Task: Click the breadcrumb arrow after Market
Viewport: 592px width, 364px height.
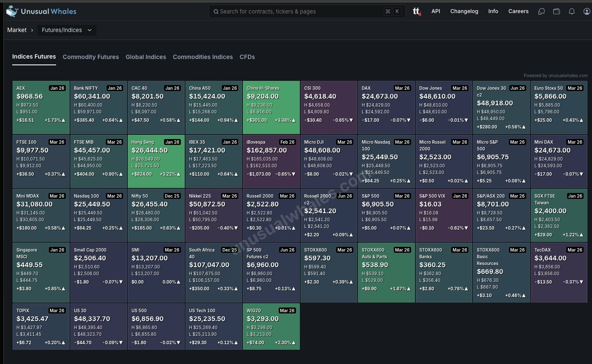Action: point(32,30)
